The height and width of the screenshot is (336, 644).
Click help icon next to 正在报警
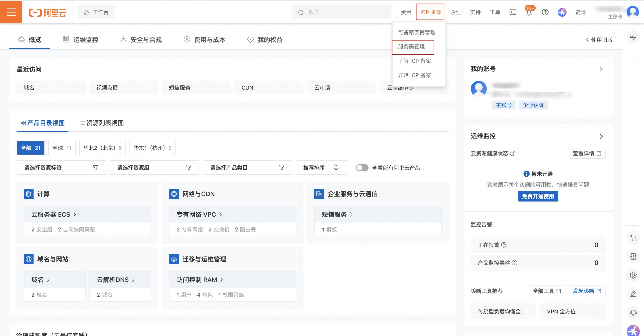[504, 245]
